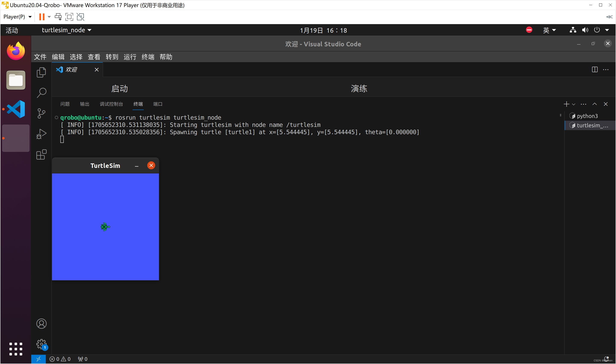Open the 英 input method dropdown
Screen dimensions: 616x364
(549, 30)
